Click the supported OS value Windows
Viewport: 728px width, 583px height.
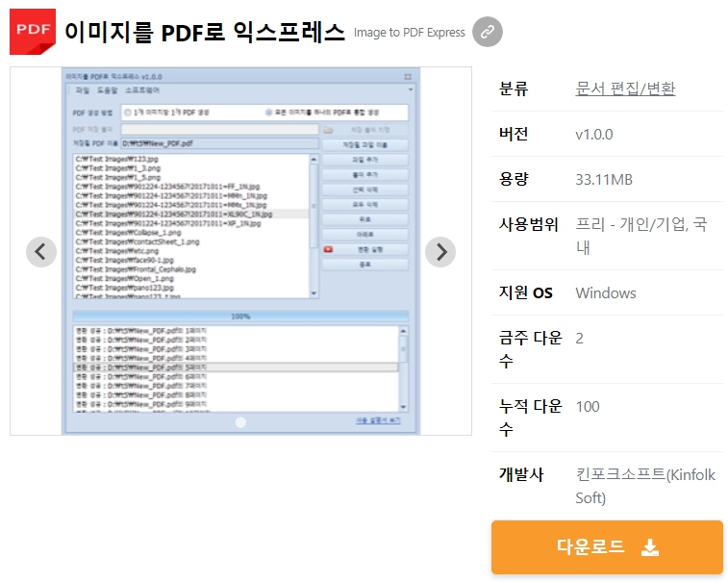coord(606,293)
